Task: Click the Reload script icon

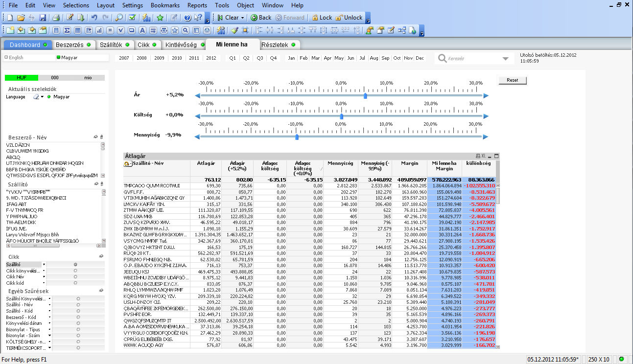Action: point(81,18)
